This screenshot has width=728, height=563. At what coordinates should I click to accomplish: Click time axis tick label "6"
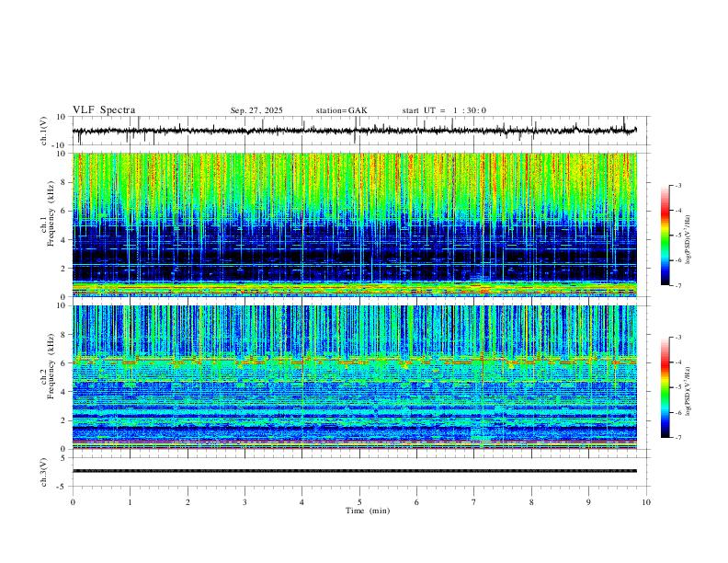[x=417, y=502]
